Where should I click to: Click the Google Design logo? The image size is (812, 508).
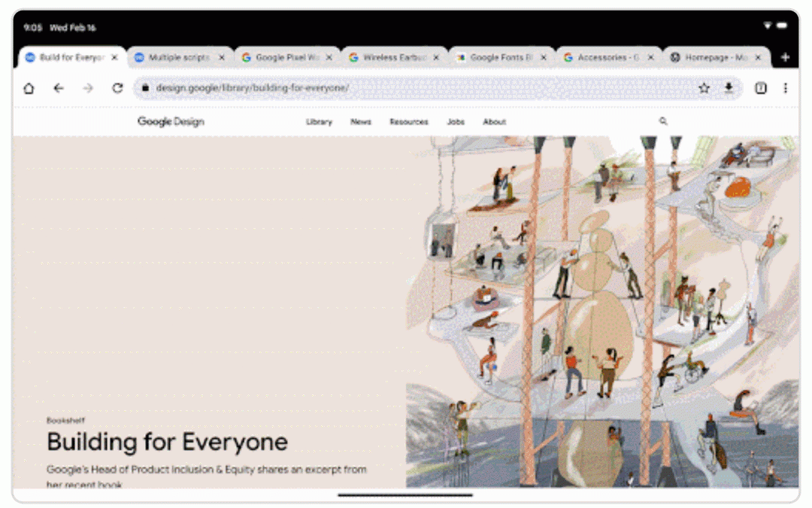click(x=171, y=121)
